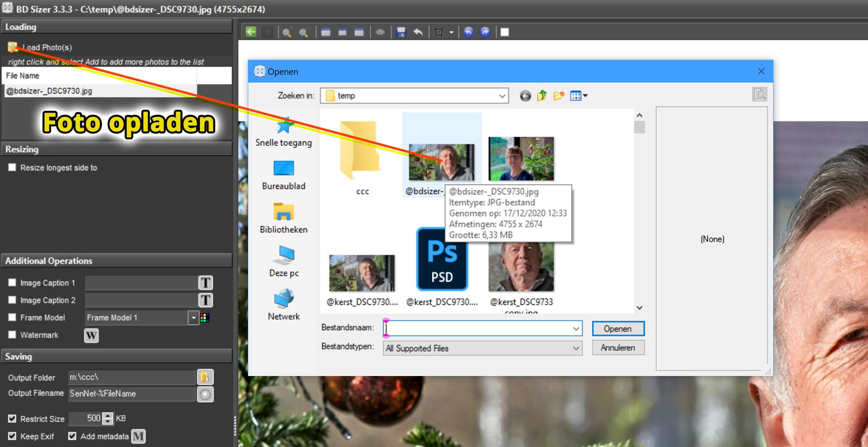Screen dimensions: 868x447
Task: Click the output filename options button
Action: coord(205,394)
